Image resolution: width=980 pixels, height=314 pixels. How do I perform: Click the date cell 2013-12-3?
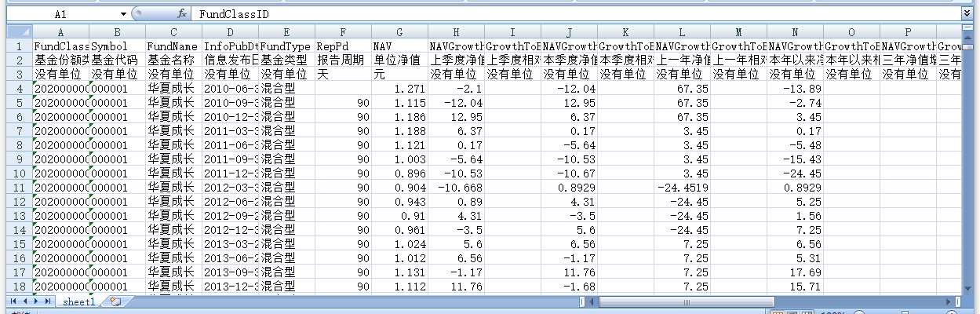click(x=231, y=287)
